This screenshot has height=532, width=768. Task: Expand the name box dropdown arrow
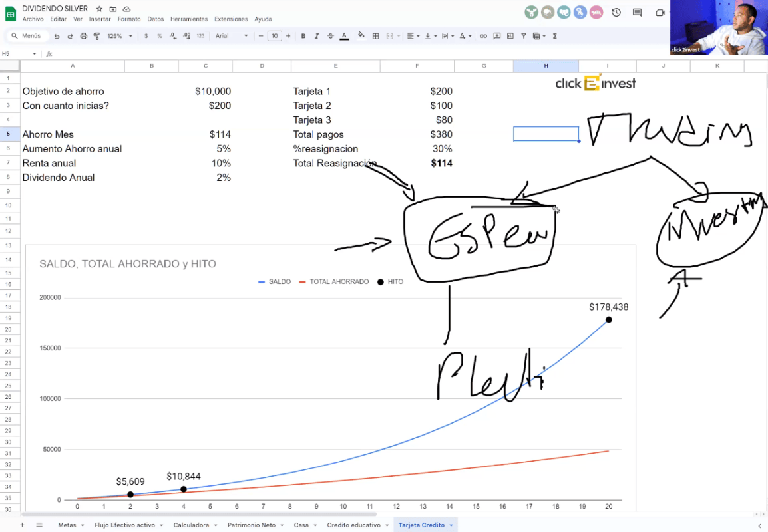coord(35,54)
